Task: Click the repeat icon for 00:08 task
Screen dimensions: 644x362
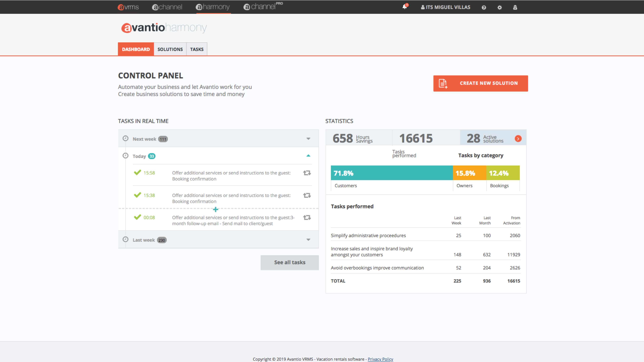Action: [x=307, y=218]
